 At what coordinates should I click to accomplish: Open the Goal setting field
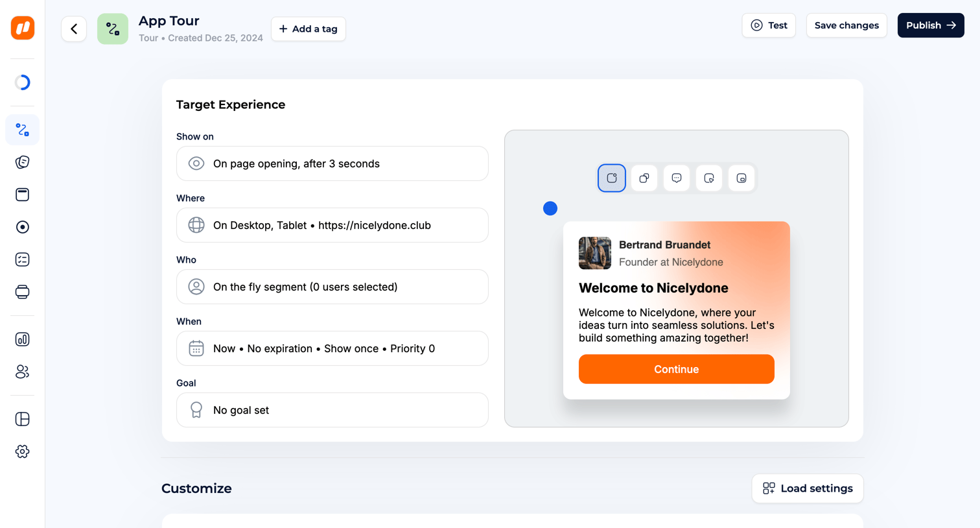coord(332,410)
